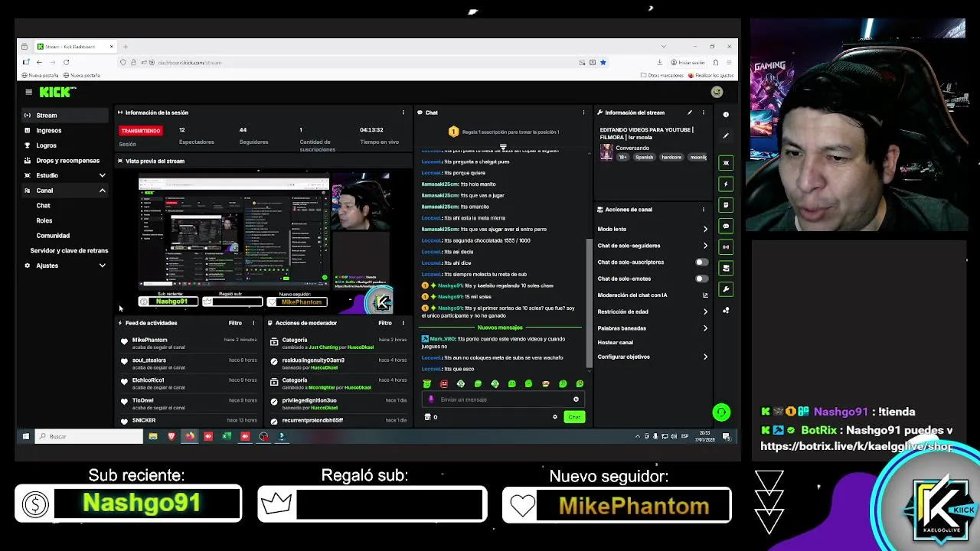
Task: Reload the page in the browser toolbar
Action: tap(67, 62)
